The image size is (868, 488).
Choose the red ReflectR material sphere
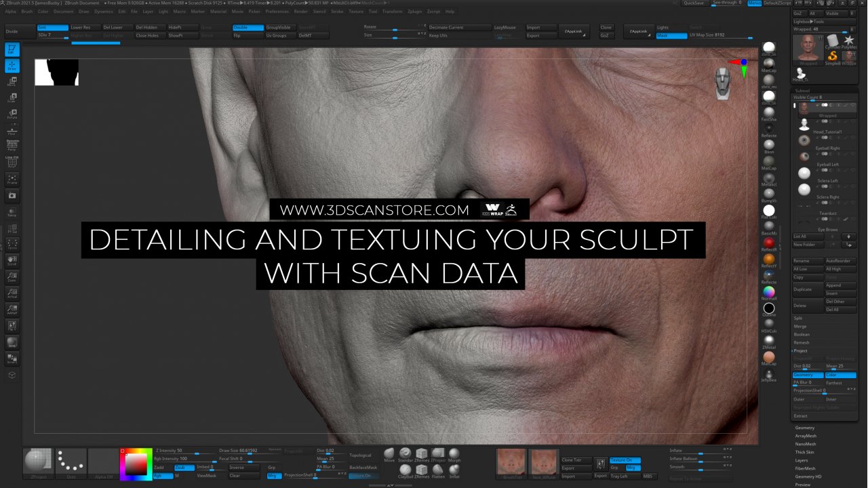click(769, 243)
